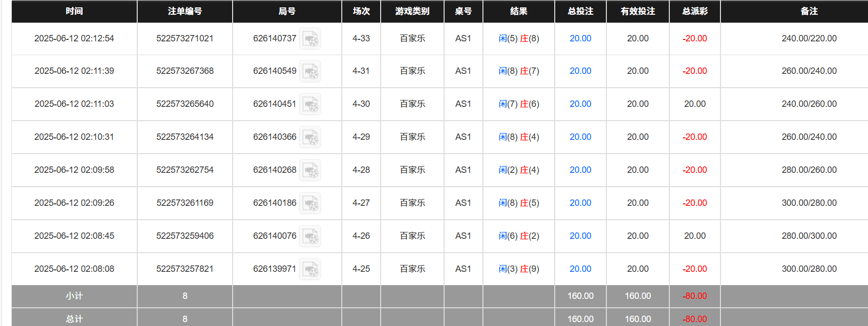Open video replay icon for round 626140737

(310, 39)
